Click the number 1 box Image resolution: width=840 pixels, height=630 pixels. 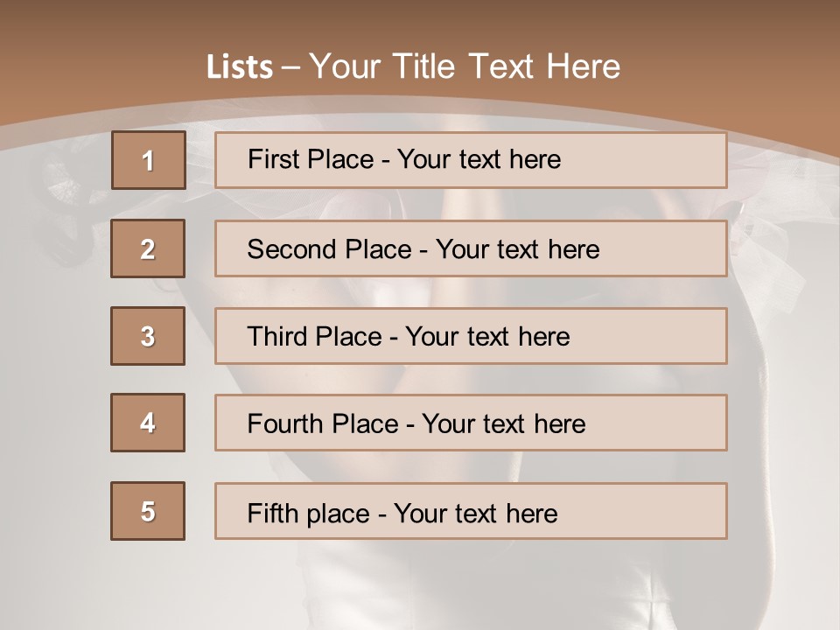point(149,160)
